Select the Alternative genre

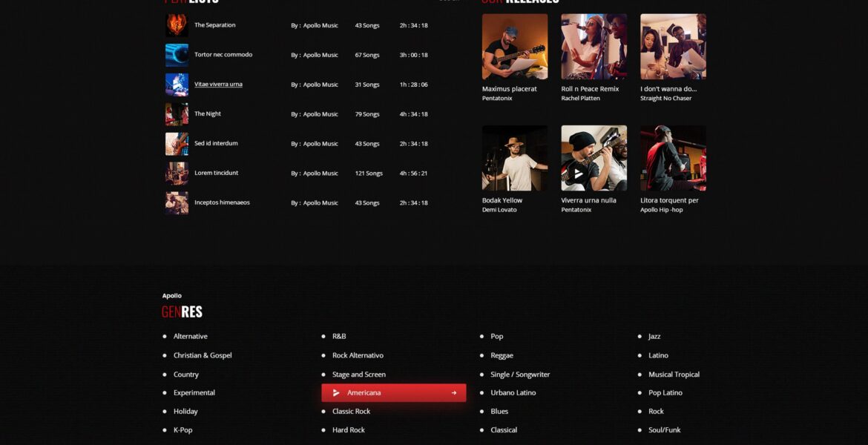pyautogui.click(x=191, y=337)
